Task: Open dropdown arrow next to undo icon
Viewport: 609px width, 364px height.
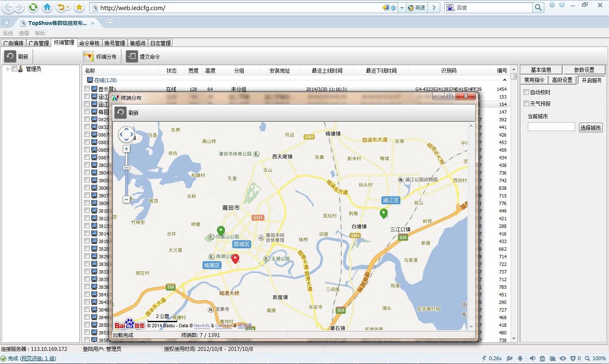Action: pyautogui.click(x=68, y=8)
